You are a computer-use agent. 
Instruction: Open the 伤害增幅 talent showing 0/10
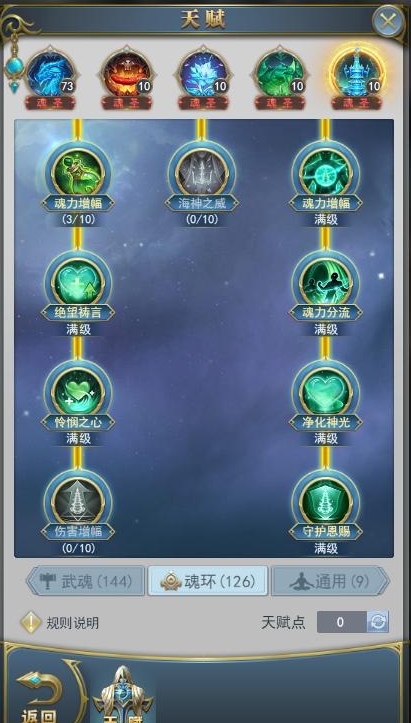77,502
